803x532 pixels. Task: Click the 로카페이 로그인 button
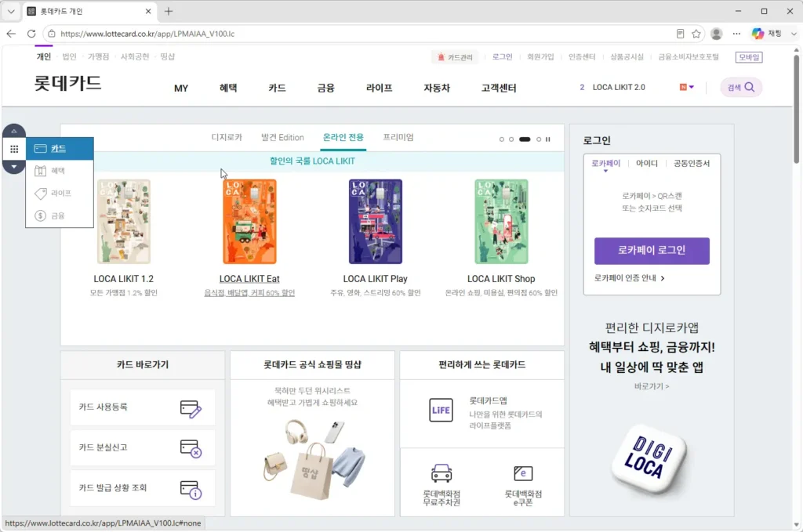coord(652,251)
